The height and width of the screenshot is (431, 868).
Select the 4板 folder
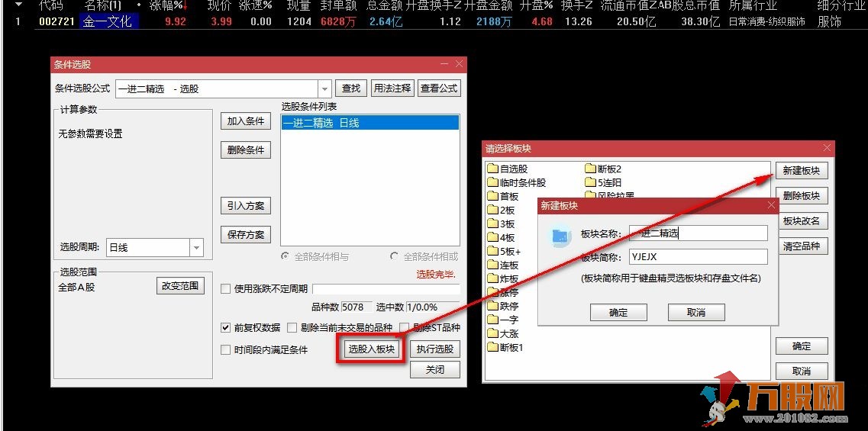tap(501, 238)
